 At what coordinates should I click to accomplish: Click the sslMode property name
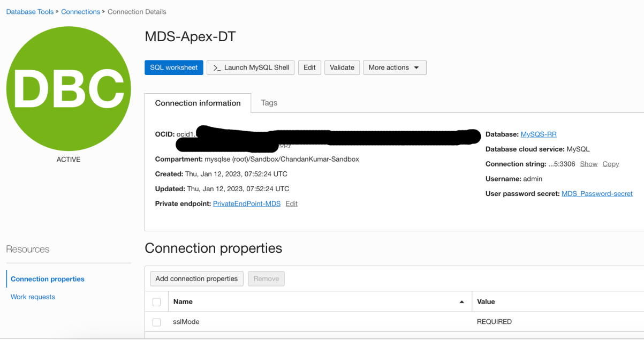click(x=186, y=322)
